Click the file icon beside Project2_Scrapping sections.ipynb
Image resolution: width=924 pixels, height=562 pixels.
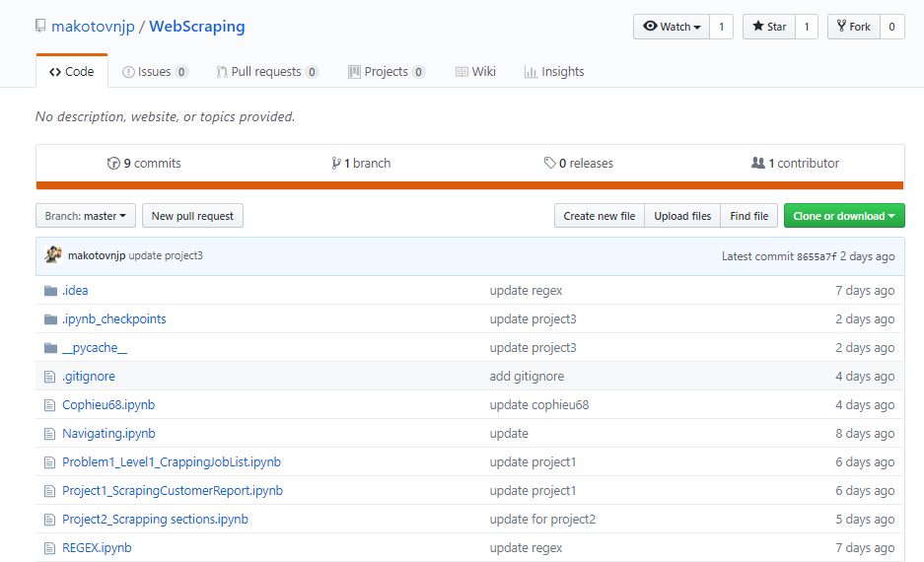point(50,520)
